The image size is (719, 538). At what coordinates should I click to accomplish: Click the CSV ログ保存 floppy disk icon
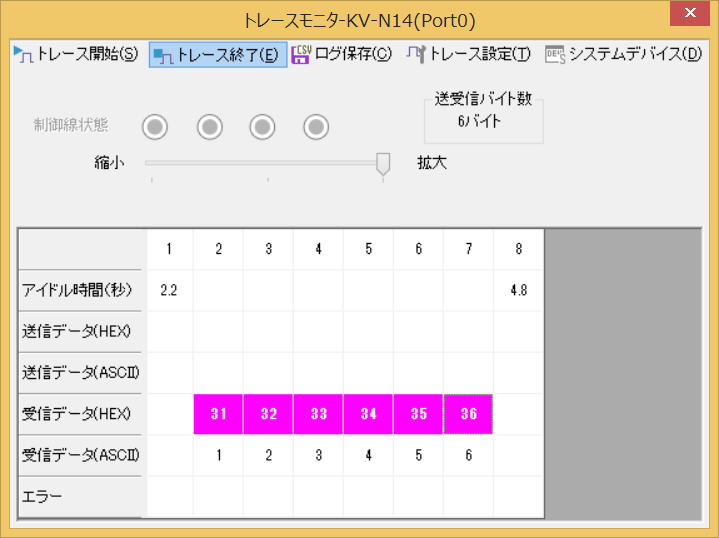[301, 55]
